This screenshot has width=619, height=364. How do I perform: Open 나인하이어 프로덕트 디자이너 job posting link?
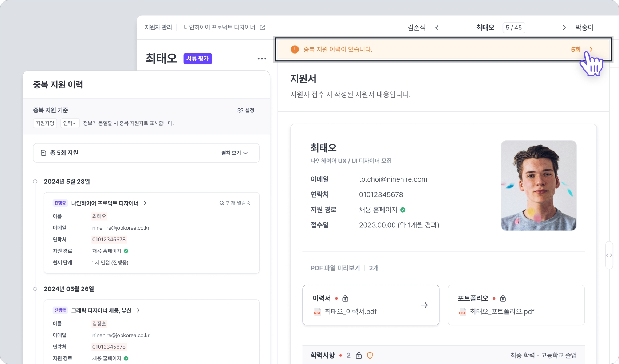pos(220,27)
